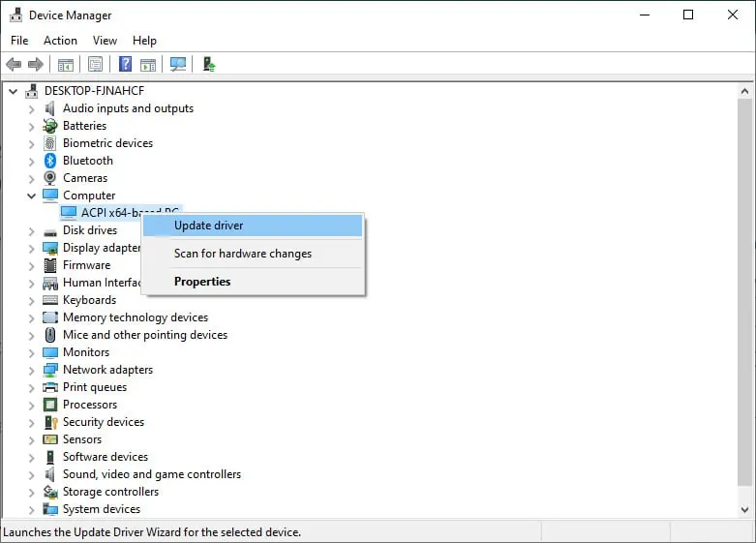
Task: Click the Update device driver toolbar icon
Action: click(x=208, y=64)
